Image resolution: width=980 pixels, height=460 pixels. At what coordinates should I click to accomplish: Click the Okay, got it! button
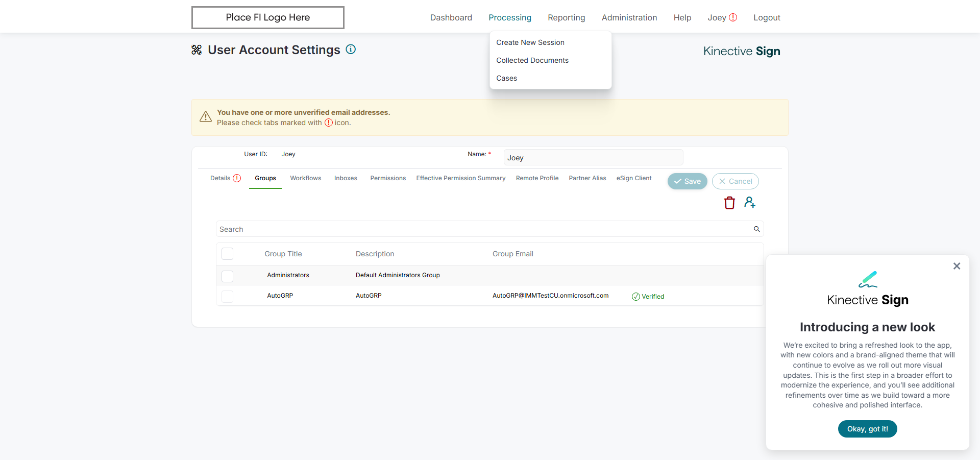pos(868,429)
